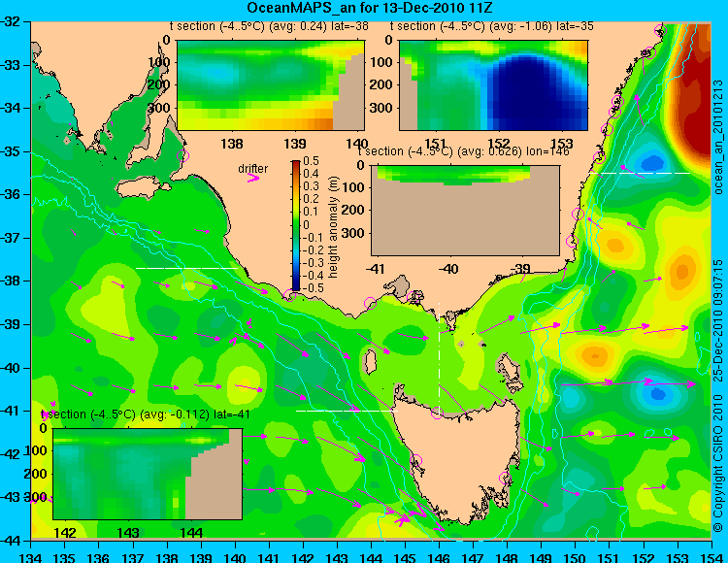Click the 'ocean_an_20101213' vertical file label

click(718, 137)
